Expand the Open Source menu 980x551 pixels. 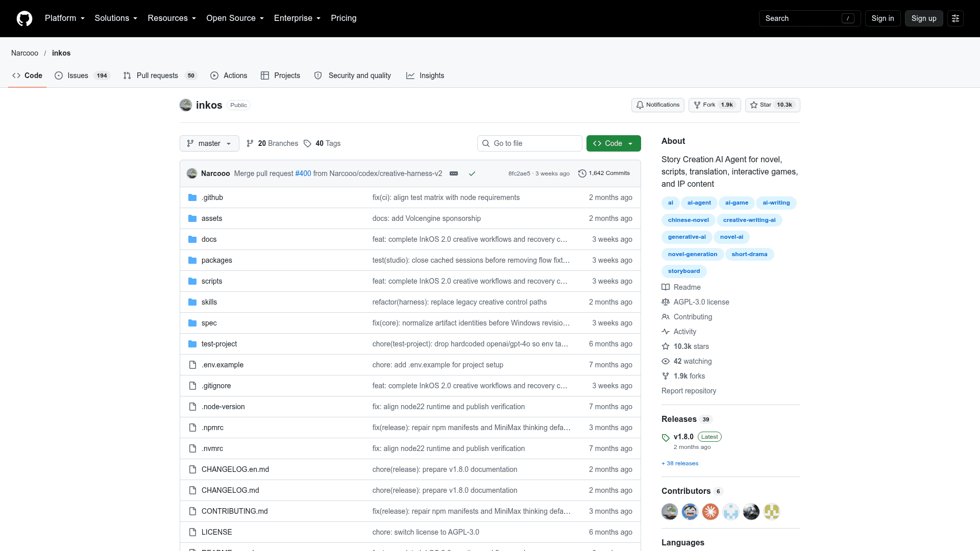[235, 18]
